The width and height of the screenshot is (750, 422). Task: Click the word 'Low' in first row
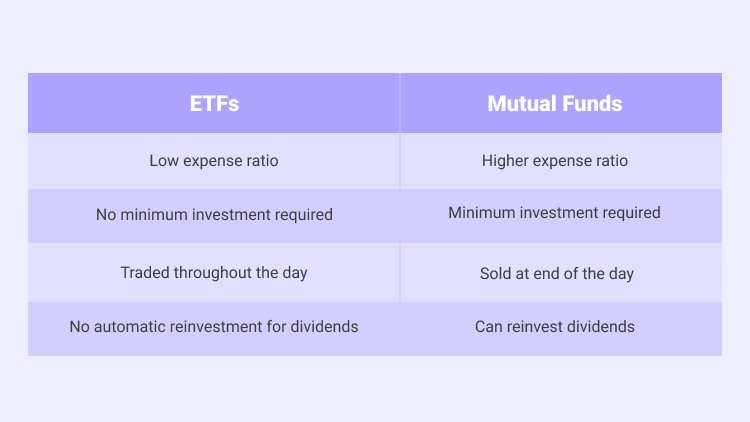click(164, 161)
